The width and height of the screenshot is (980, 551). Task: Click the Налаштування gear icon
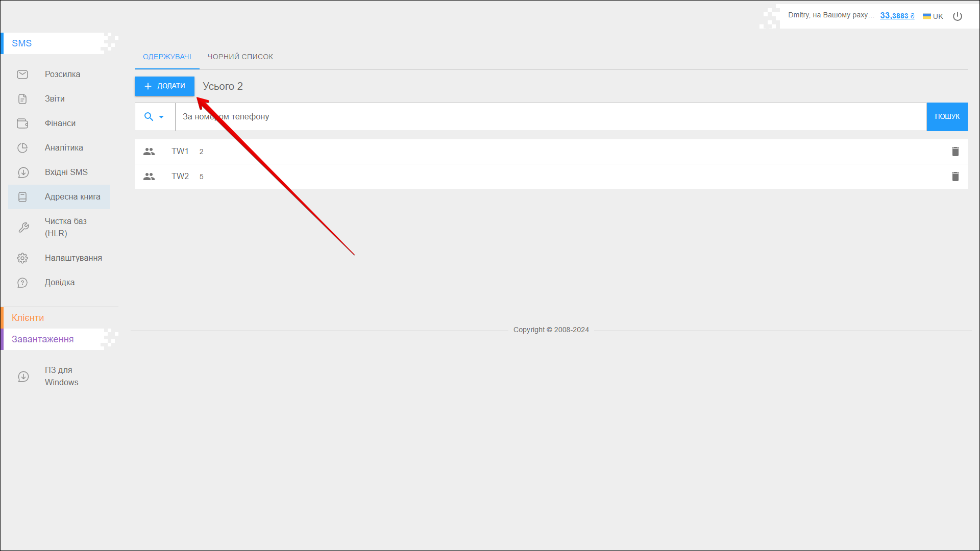tap(22, 258)
